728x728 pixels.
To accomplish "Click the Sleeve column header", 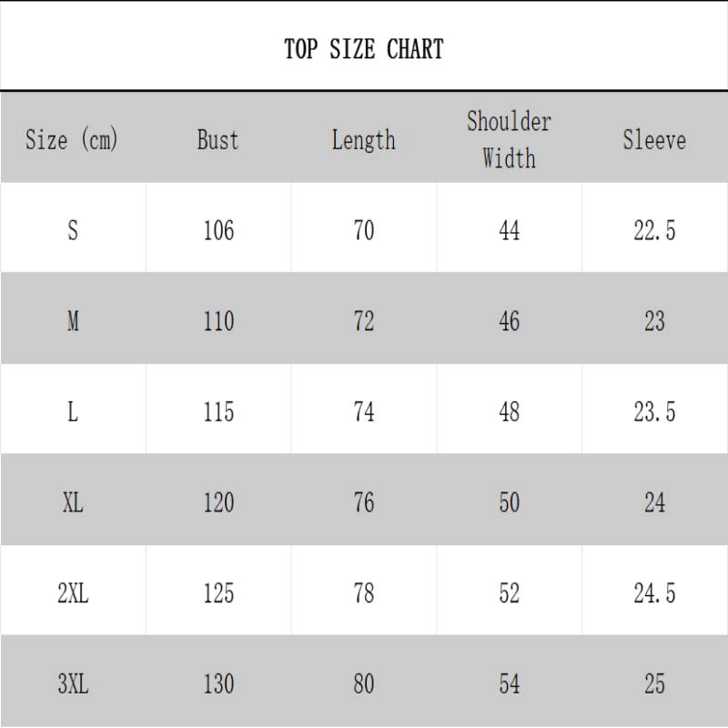I will click(654, 140).
